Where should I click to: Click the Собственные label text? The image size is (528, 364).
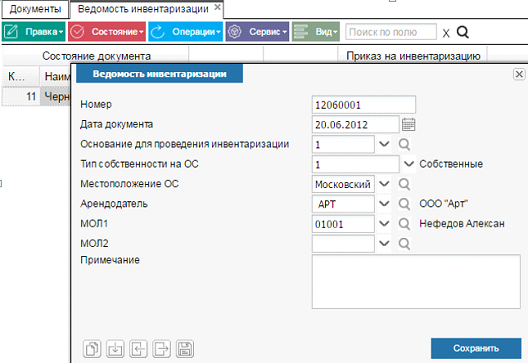(451, 164)
